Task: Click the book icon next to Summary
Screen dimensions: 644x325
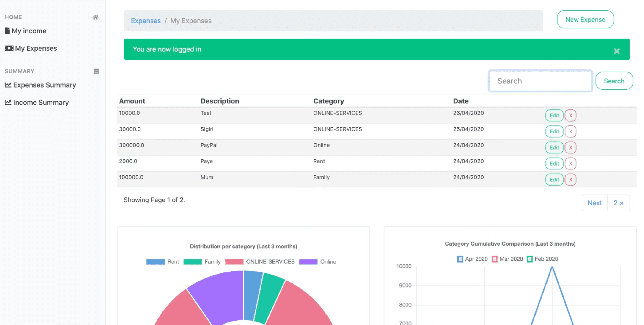Action: 96,71
